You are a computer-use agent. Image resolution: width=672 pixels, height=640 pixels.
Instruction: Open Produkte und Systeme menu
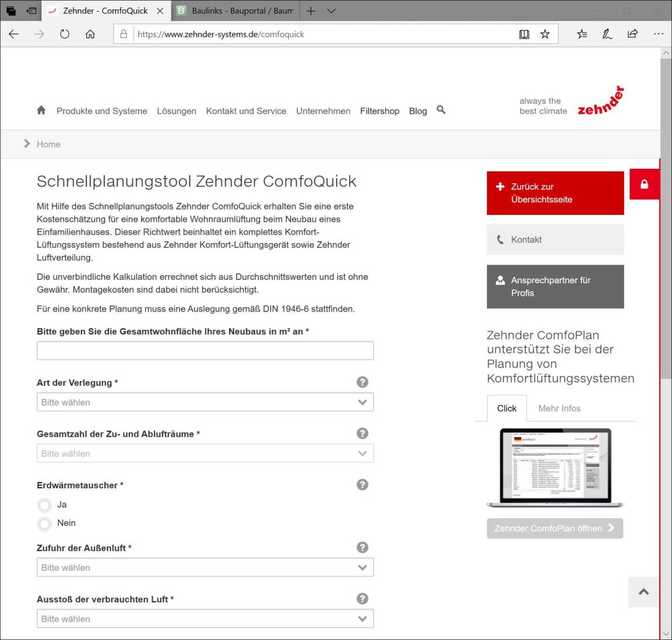coord(102,111)
